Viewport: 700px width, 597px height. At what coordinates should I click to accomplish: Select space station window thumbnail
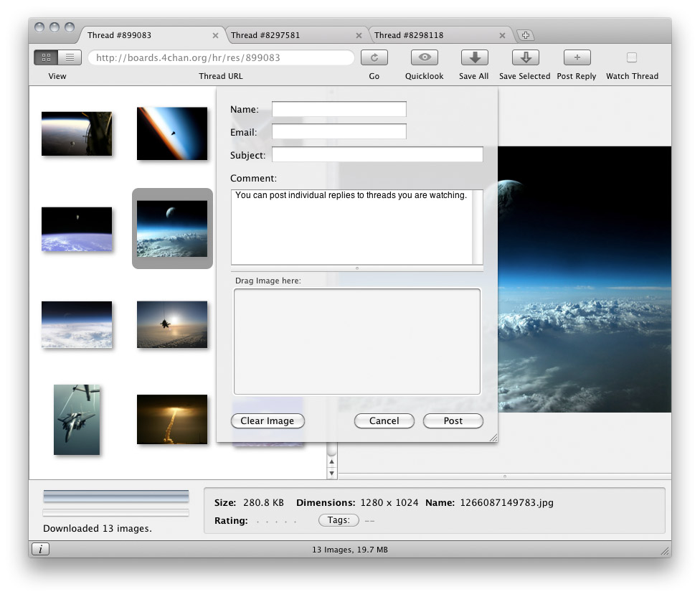[77, 133]
